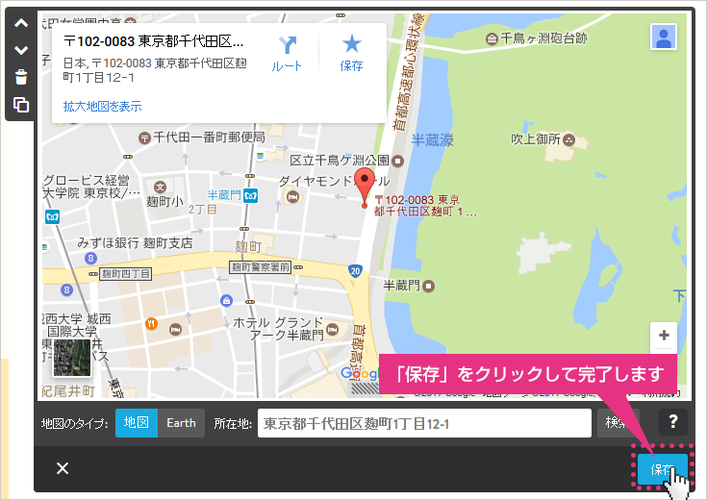
Task: Open the 拡大地図を表示 link
Action: [102, 106]
